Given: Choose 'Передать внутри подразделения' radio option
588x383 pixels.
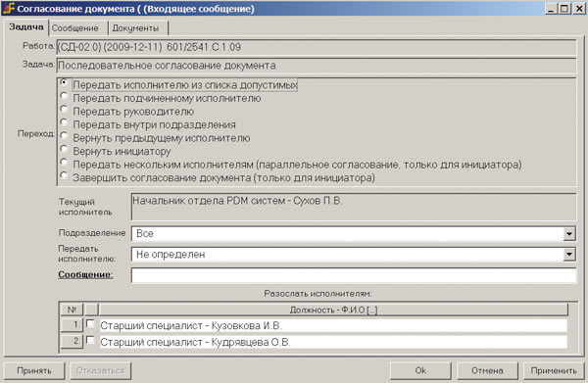Looking at the screenshot, I should pyautogui.click(x=64, y=122).
